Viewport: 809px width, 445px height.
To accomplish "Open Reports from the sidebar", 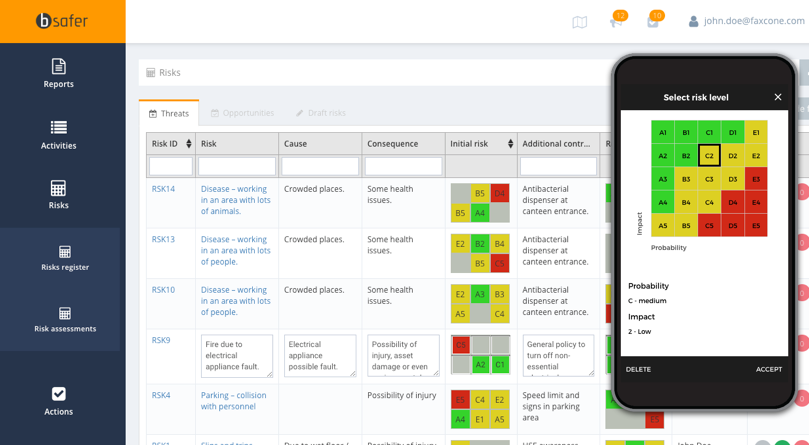I will 58,73.
